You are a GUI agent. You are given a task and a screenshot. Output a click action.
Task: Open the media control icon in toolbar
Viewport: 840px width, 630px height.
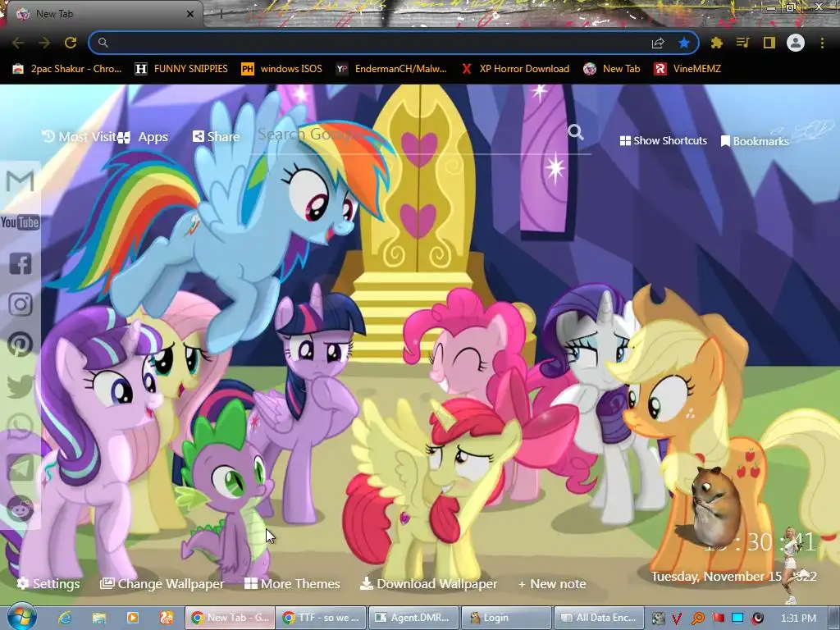(742, 43)
